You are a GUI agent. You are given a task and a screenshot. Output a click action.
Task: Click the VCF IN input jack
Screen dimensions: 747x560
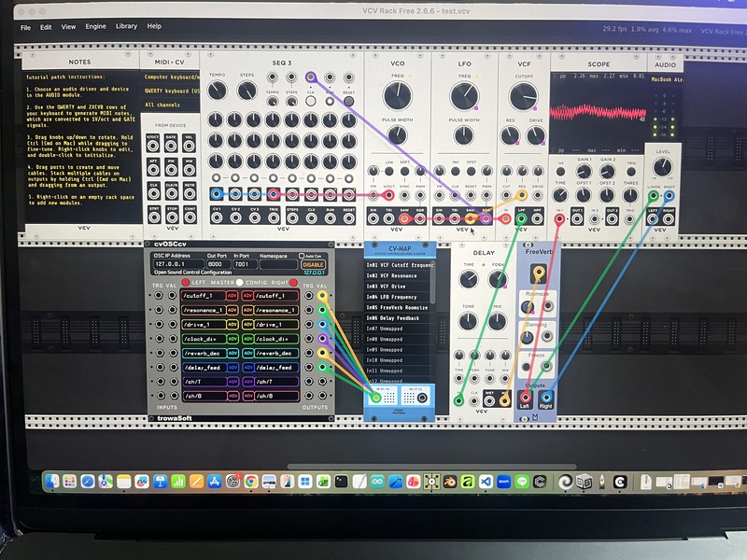click(506, 219)
